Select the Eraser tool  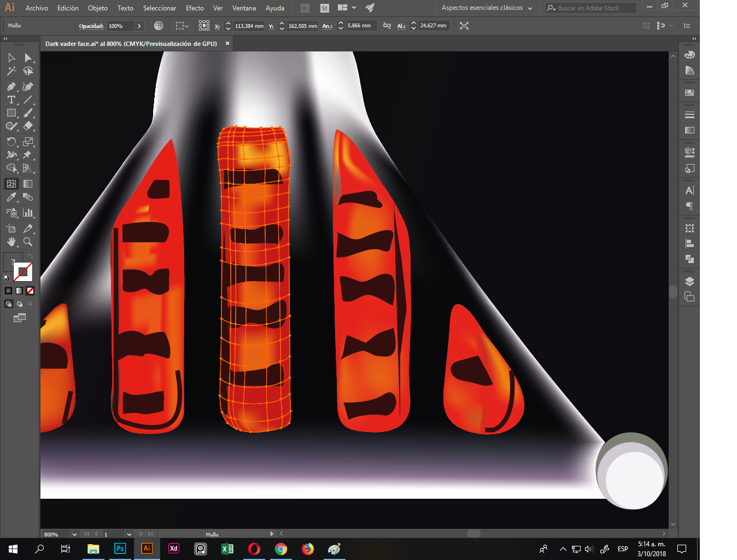(x=28, y=126)
